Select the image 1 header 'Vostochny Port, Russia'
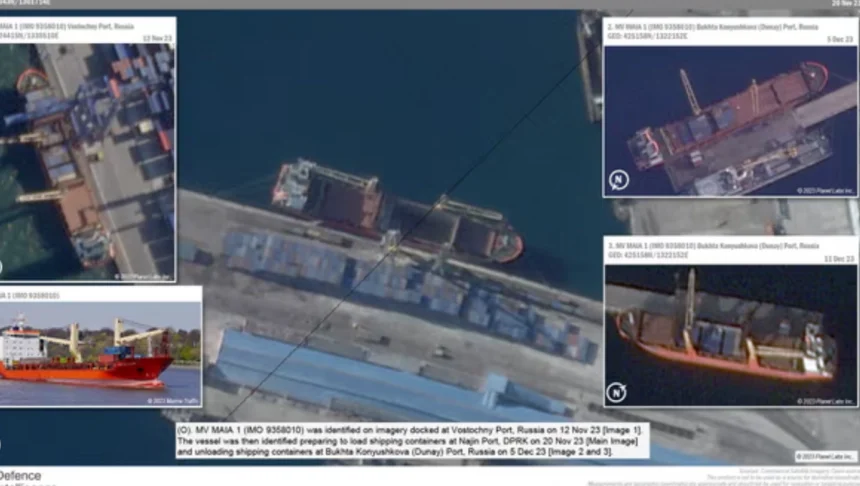 point(101,26)
